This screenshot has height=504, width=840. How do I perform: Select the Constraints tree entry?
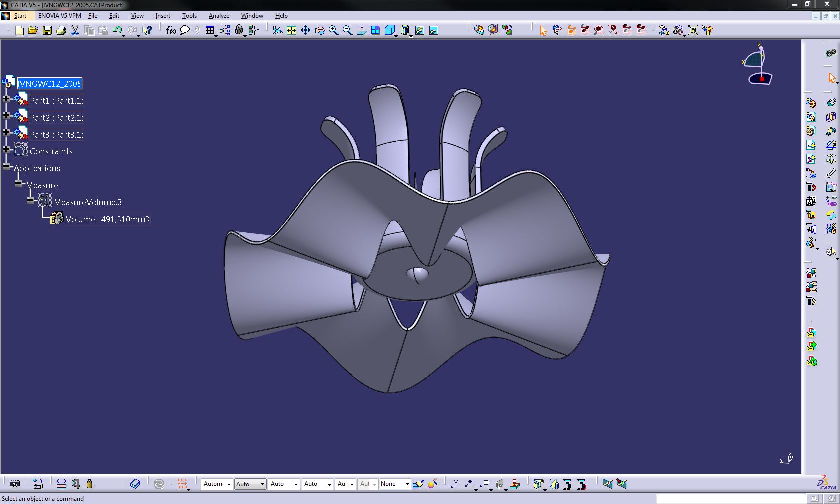click(51, 151)
